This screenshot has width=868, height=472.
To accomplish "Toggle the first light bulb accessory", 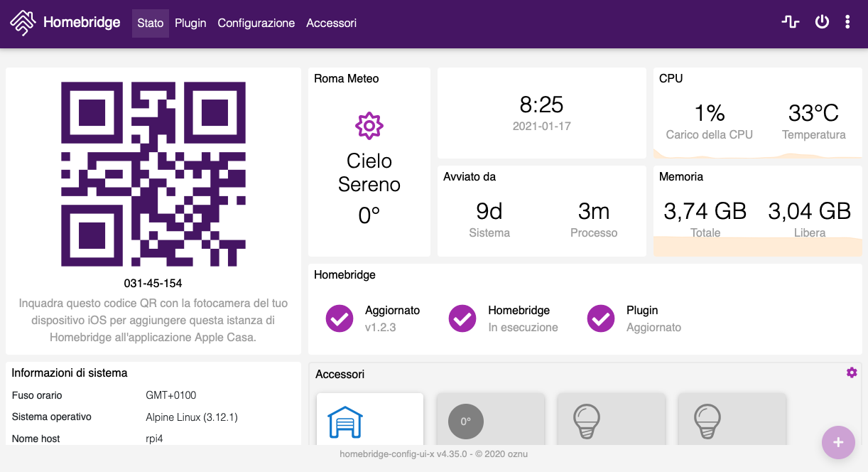I will (x=612, y=419).
